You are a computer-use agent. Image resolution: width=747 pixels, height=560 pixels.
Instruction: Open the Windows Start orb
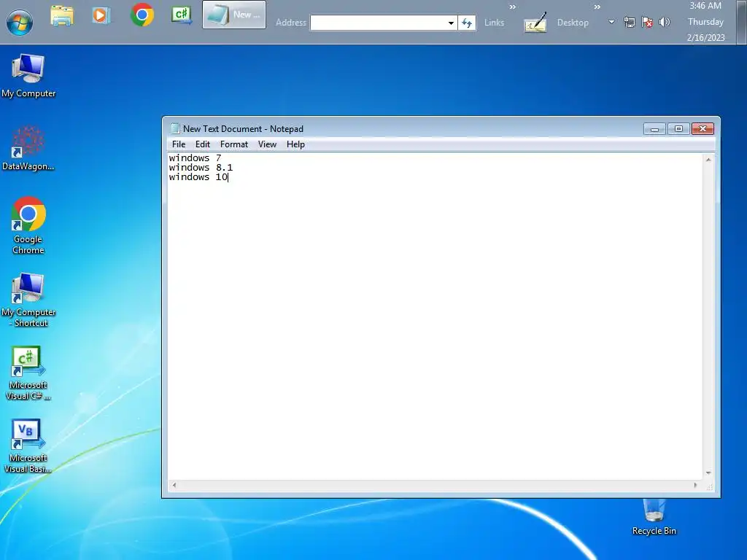click(x=20, y=22)
